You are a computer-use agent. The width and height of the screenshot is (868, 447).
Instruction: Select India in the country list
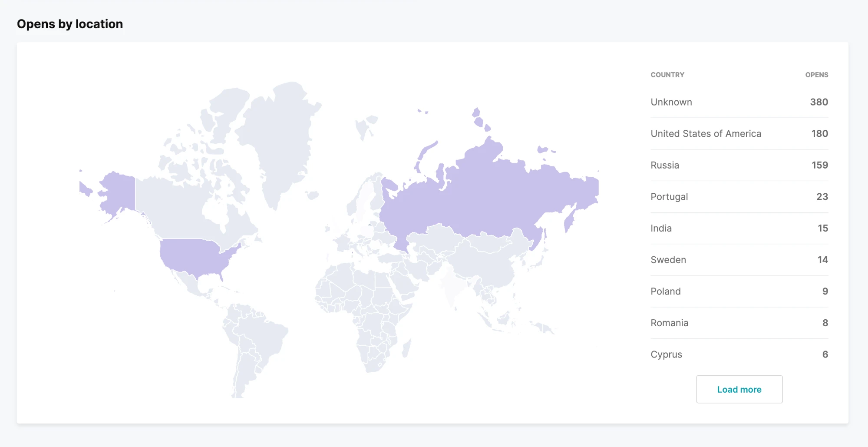click(x=661, y=228)
